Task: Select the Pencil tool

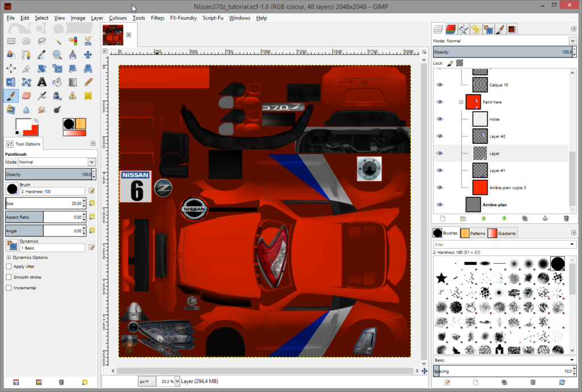Action: [x=88, y=82]
